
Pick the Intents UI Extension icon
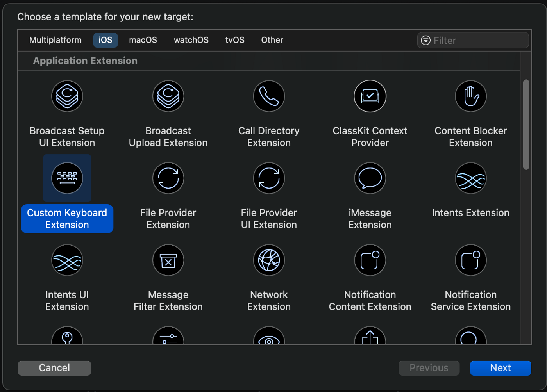(x=67, y=260)
